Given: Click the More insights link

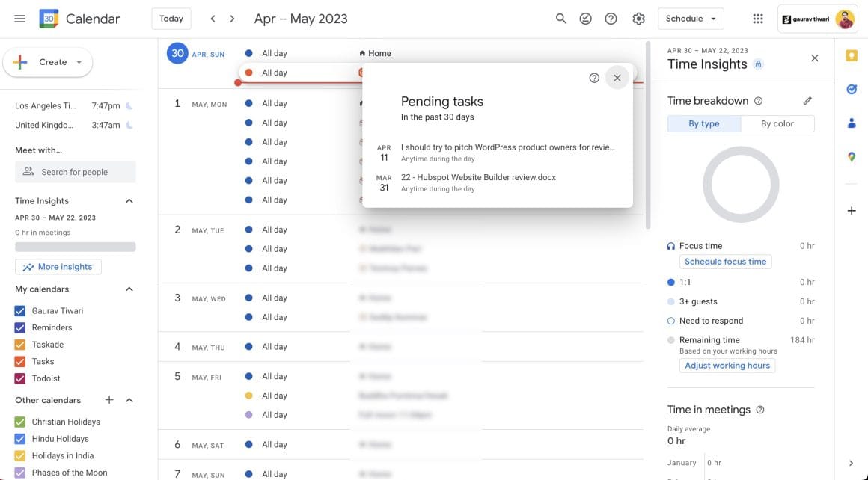Looking at the screenshot, I should [58, 266].
